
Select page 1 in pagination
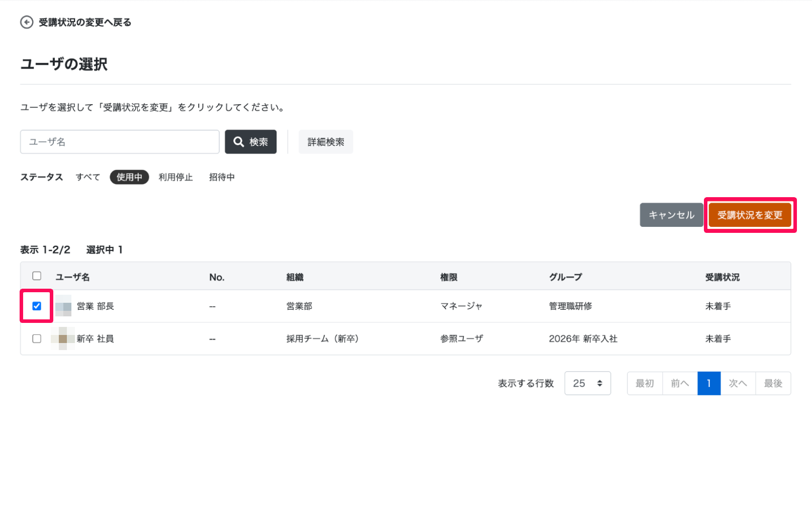coord(709,383)
